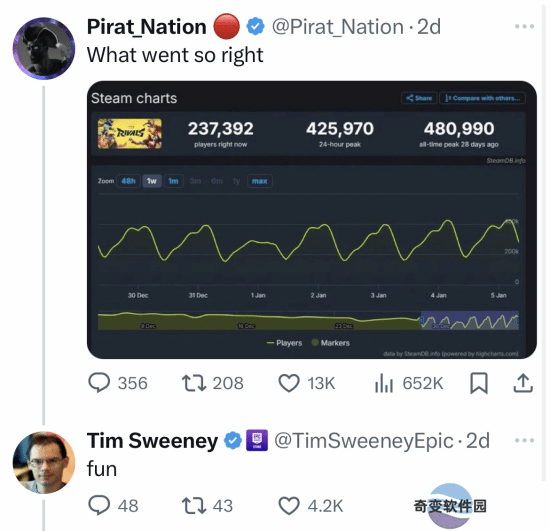Open the @TimSweeneyEpic profile handle

click(364, 441)
